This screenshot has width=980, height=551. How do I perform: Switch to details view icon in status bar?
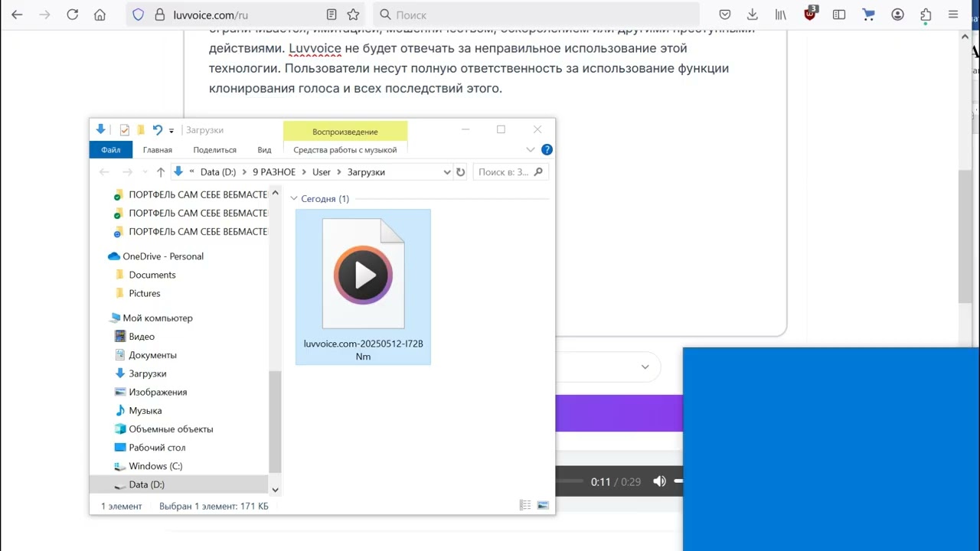point(525,505)
